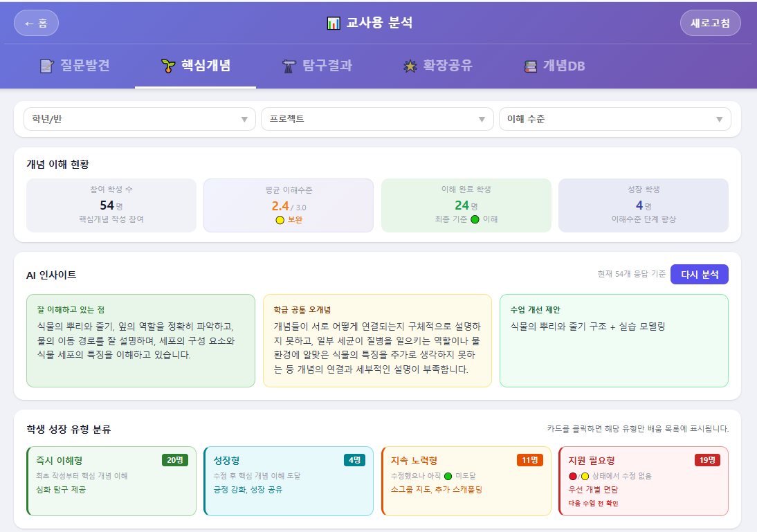Click the 현재 54개 응답 기준 text

click(x=632, y=274)
